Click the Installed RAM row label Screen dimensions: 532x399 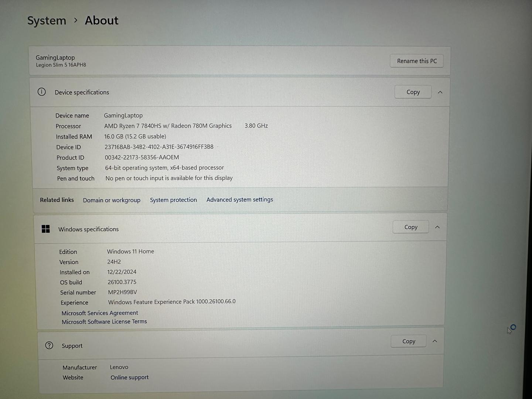[x=74, y=137]
